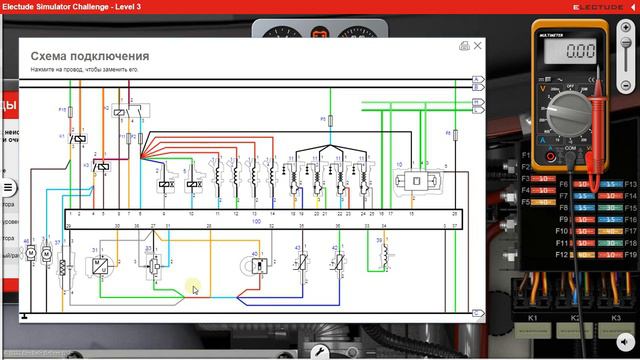Select fuse F6 in fuse box

click(582, 184)
